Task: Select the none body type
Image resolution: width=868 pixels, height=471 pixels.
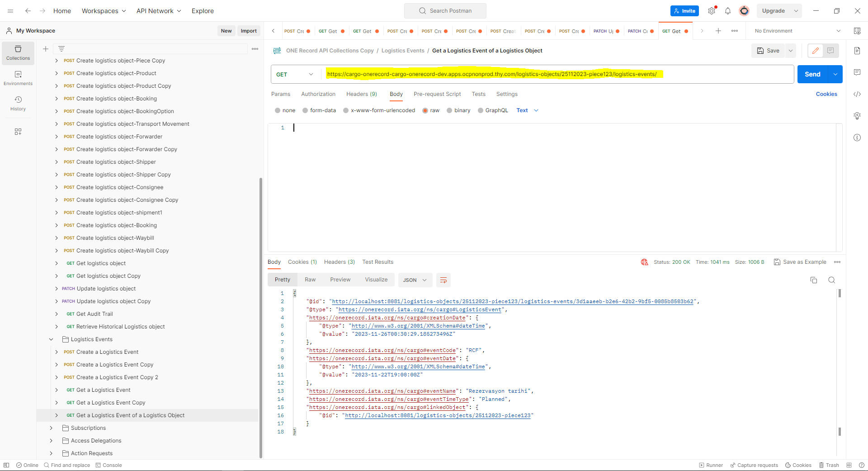Action: tap(278, 110)
